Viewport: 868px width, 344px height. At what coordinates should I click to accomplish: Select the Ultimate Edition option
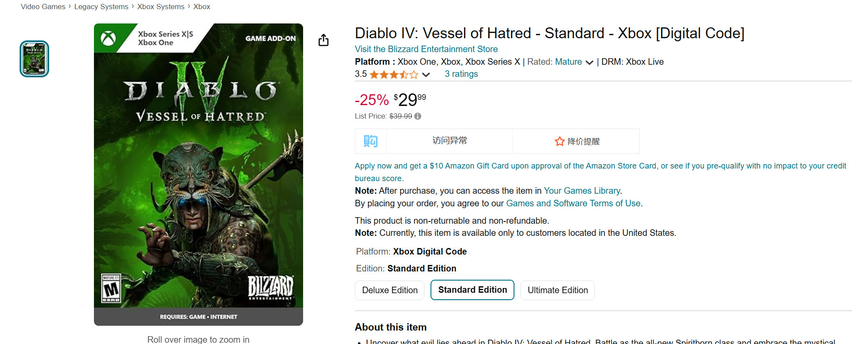point(558,290)
